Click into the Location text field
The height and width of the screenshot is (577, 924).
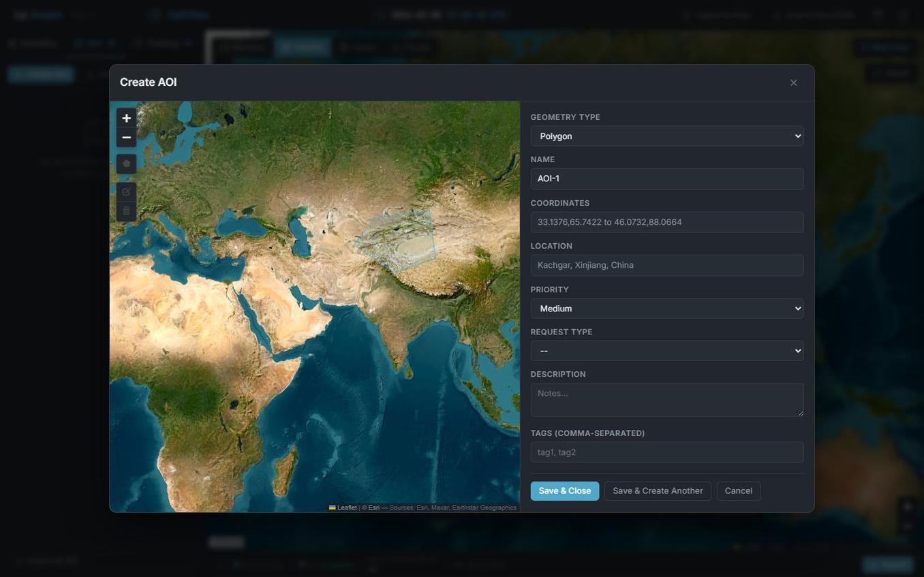coord(666,266)
